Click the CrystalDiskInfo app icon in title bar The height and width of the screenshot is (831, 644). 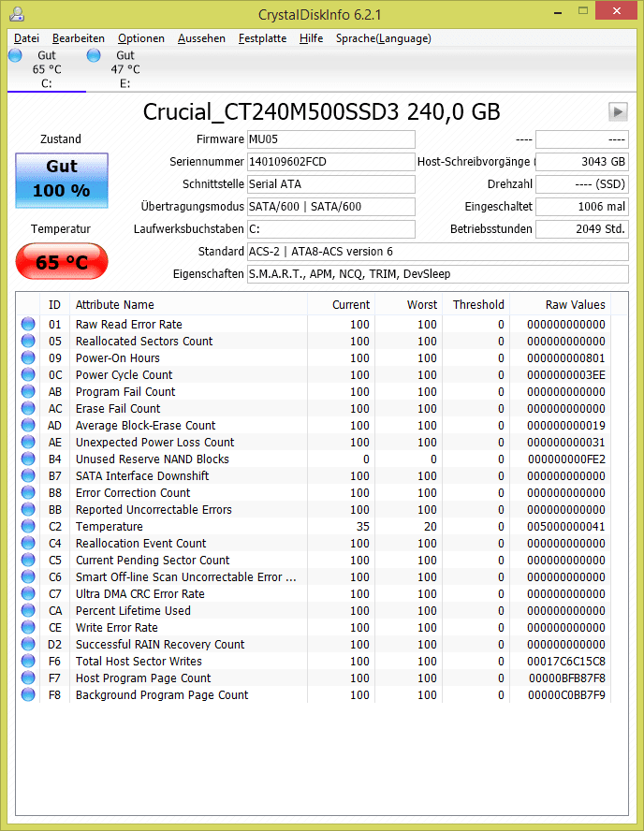point(17,14)
